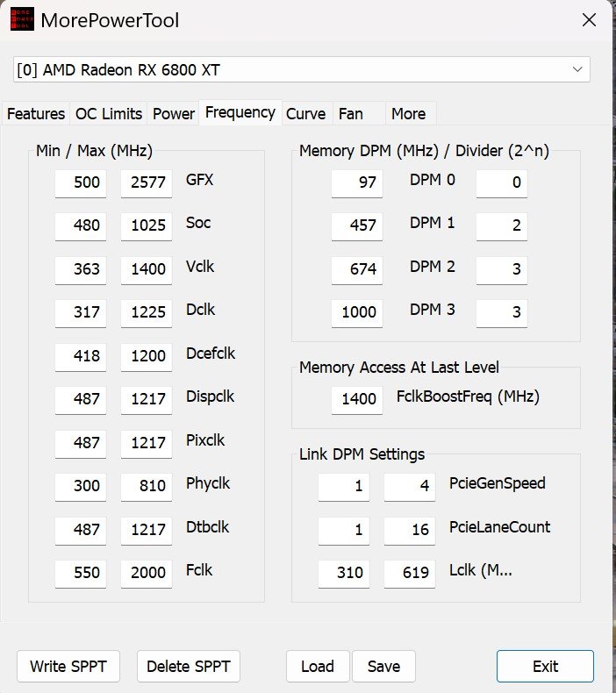Edit the GFX minimum field showing 500
The width and height of the screenshot is (616, 693).
(81, 183)
